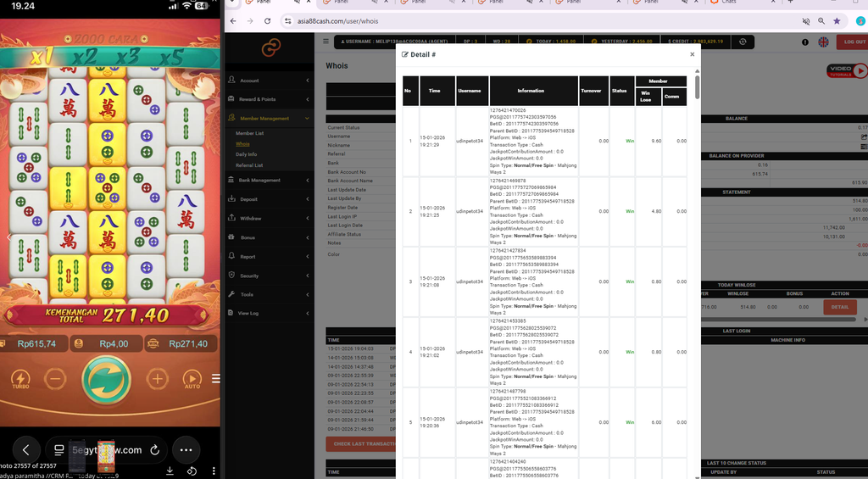Click the Information column header in Detail table
868x479 pixels.
534,91
